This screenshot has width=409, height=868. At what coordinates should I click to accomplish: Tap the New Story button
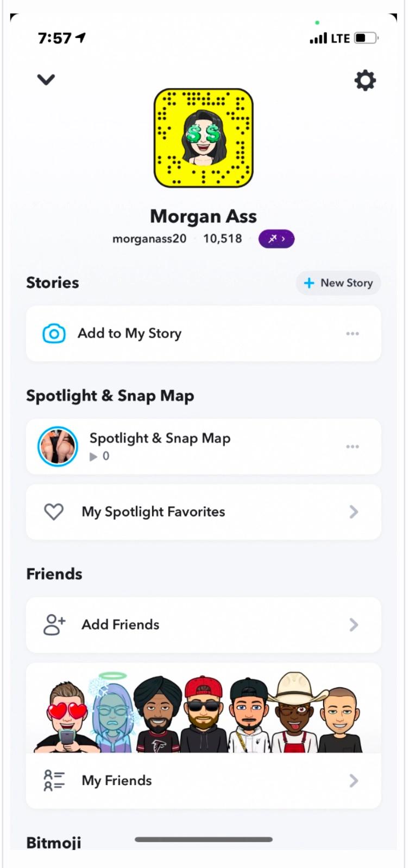338,283
